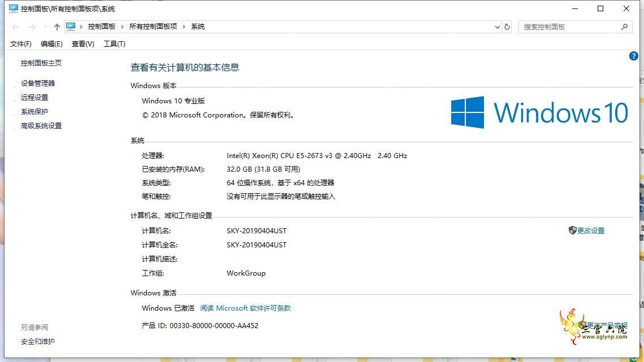Select 所有控制面板项 breadcrumb segment

coord(153,27)
